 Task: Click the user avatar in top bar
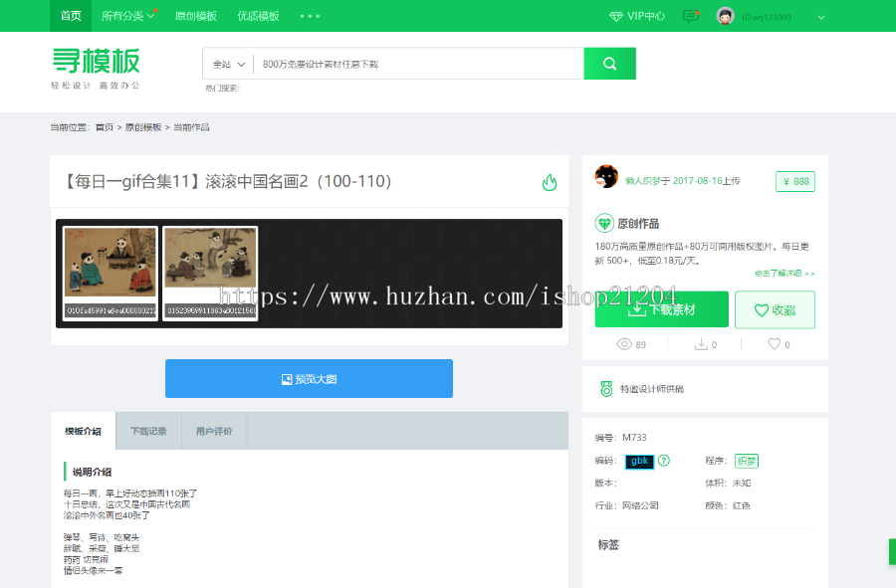click(x=725, y=16)
